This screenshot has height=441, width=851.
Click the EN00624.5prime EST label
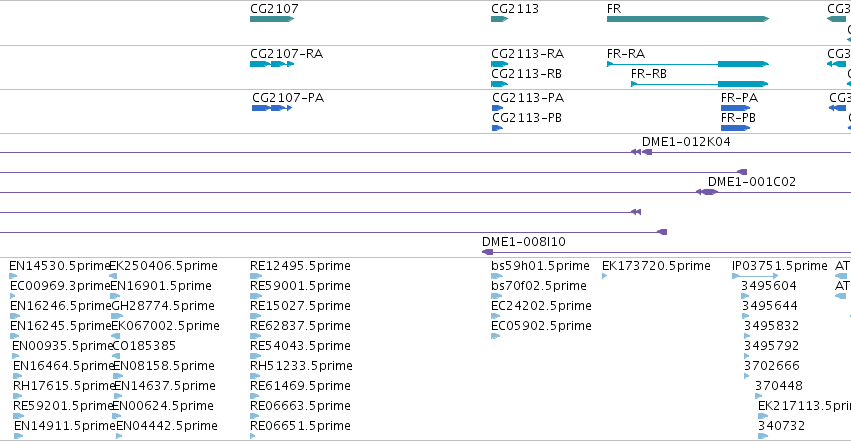pos(164,406)
